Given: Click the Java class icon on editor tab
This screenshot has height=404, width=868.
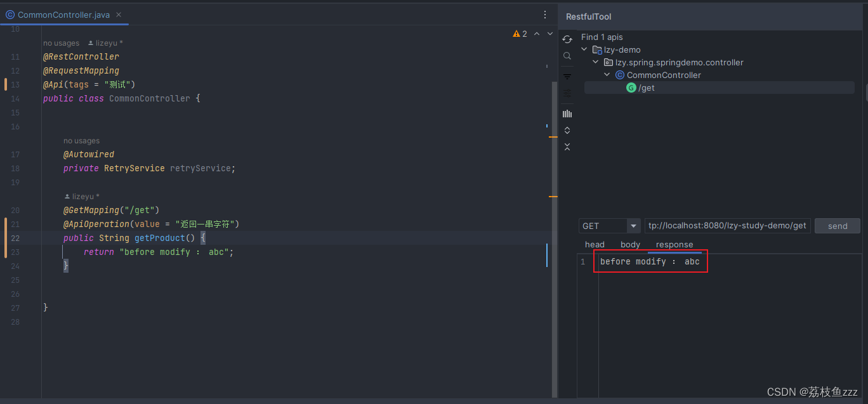Looking at the screenshot, I should [10, 15].
